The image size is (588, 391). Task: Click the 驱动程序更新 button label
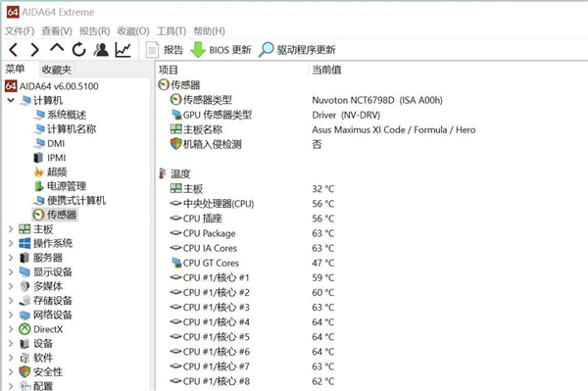coord(306,50)
